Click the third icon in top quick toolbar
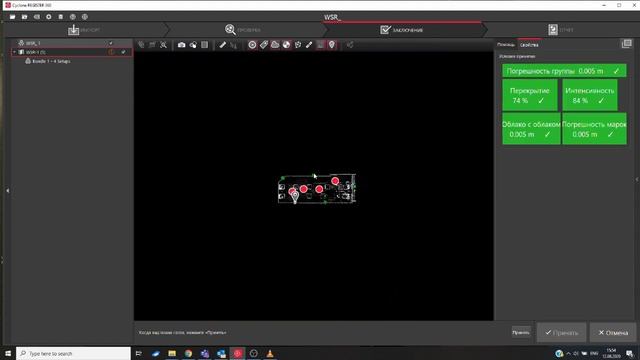This screenshot has height=360, width=640. click(37, 17)
